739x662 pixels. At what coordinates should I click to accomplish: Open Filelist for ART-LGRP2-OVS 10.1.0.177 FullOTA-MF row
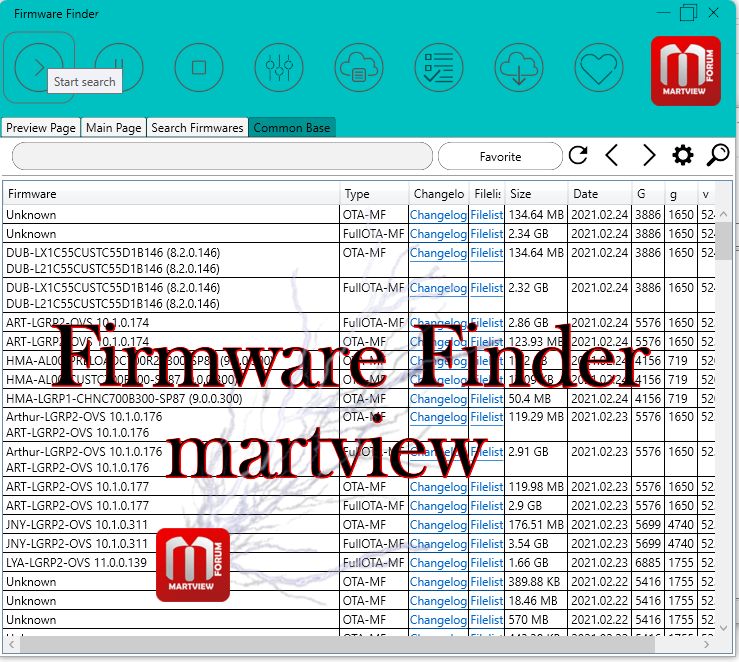pos(487,506)
